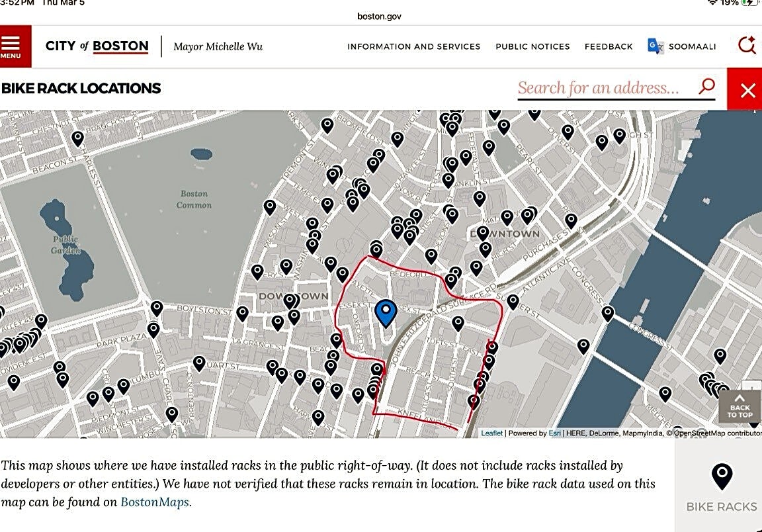Select the blue location marker pin

386,312
